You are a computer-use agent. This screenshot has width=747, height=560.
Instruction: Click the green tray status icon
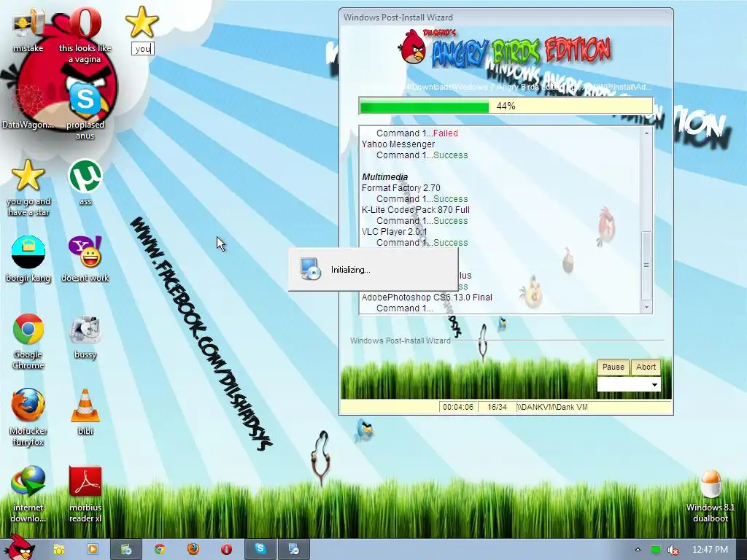point(656,550)
